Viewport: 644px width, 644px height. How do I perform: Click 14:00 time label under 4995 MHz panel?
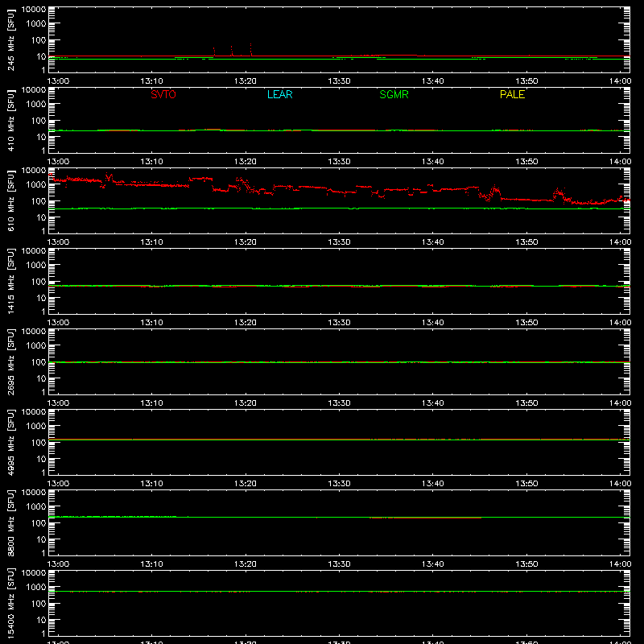[x=620, y=484]
